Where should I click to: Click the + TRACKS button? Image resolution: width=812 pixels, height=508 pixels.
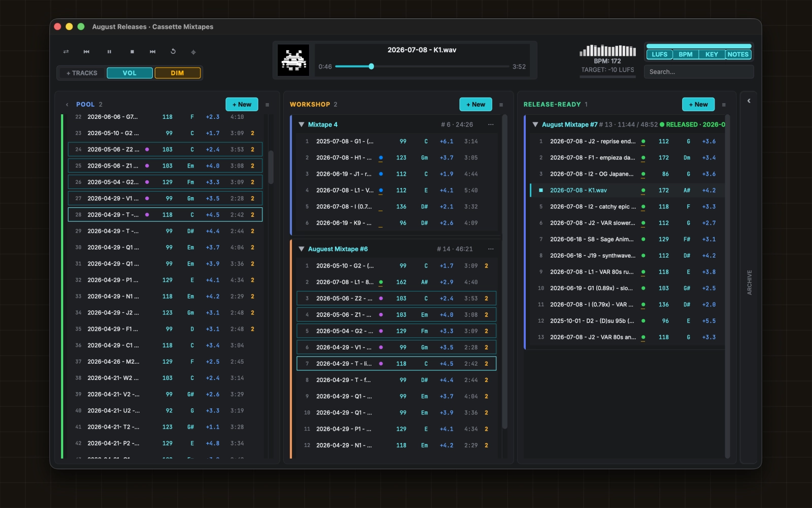(x=82, y=73)
